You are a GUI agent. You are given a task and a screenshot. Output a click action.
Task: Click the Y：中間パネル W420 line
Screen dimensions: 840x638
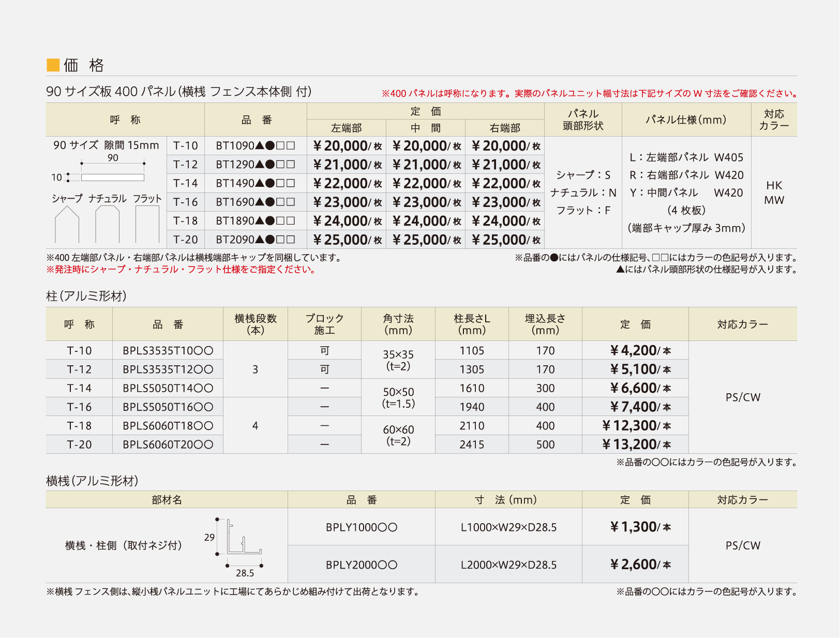(686, 192)
